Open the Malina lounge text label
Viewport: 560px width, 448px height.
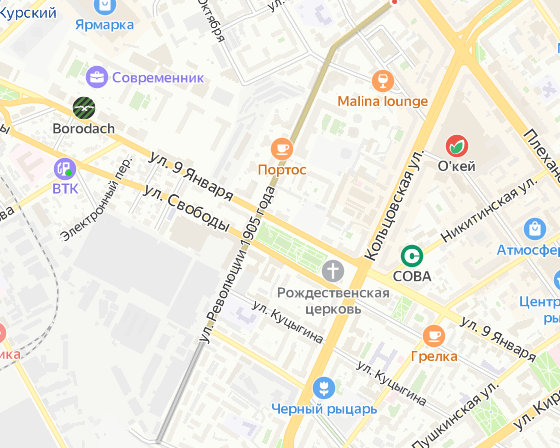(383, 101)
